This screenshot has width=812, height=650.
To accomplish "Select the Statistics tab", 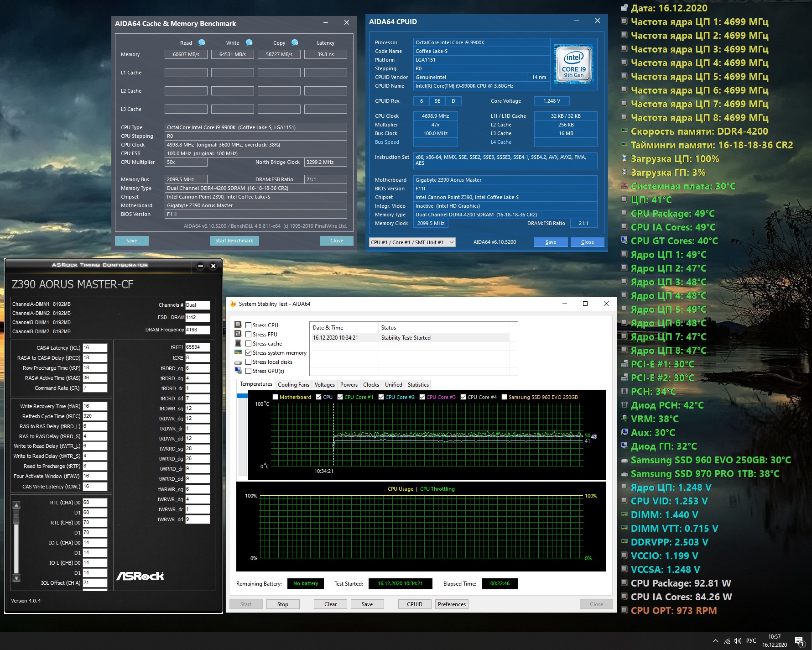I will pyautogui.click(x=418, y=385).
